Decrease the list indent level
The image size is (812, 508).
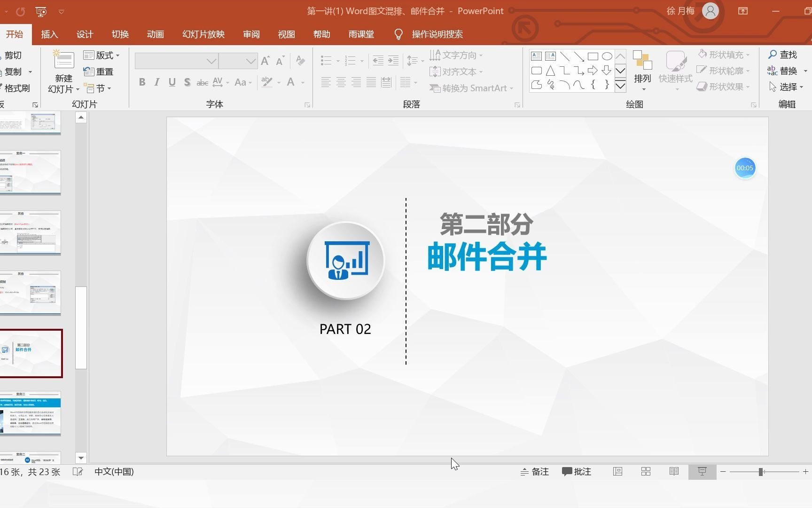click(x=378, y=60)
